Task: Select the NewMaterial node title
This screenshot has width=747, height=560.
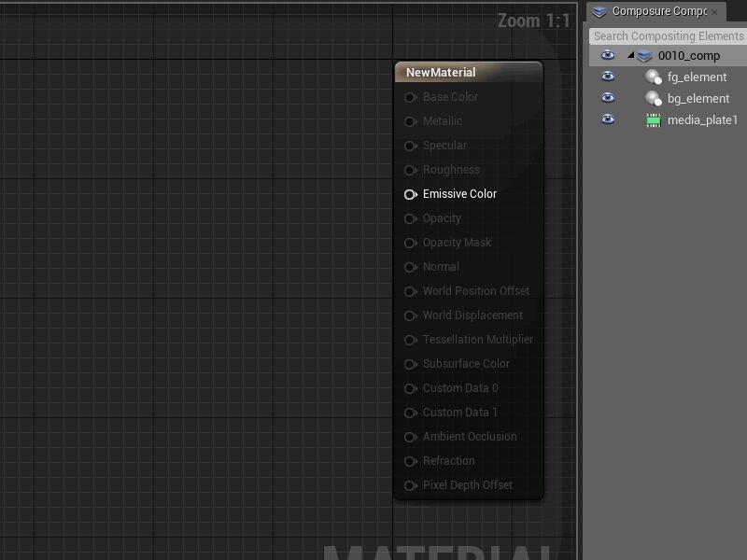Action: pos(441,73)
